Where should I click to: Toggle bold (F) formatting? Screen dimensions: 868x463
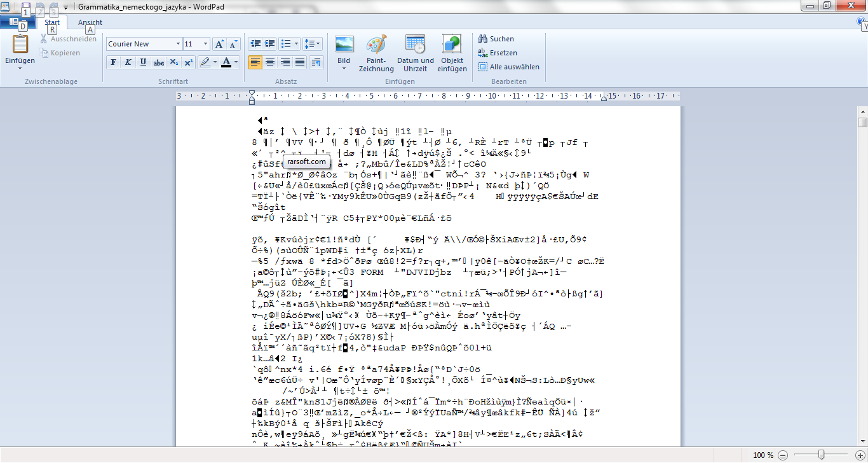[x=113, y=62]
